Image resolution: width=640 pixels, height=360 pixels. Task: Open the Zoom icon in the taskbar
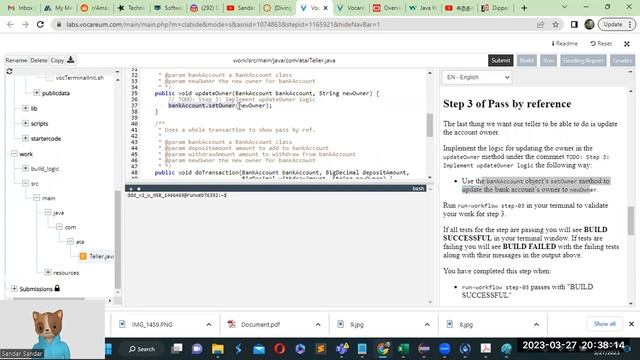[x=444, y=349]
